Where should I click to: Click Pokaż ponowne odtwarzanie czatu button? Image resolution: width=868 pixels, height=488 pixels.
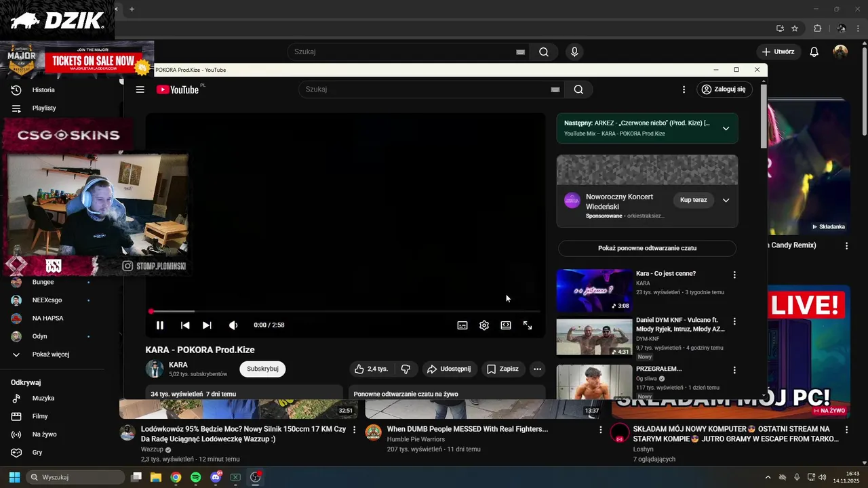click(647, 248)
